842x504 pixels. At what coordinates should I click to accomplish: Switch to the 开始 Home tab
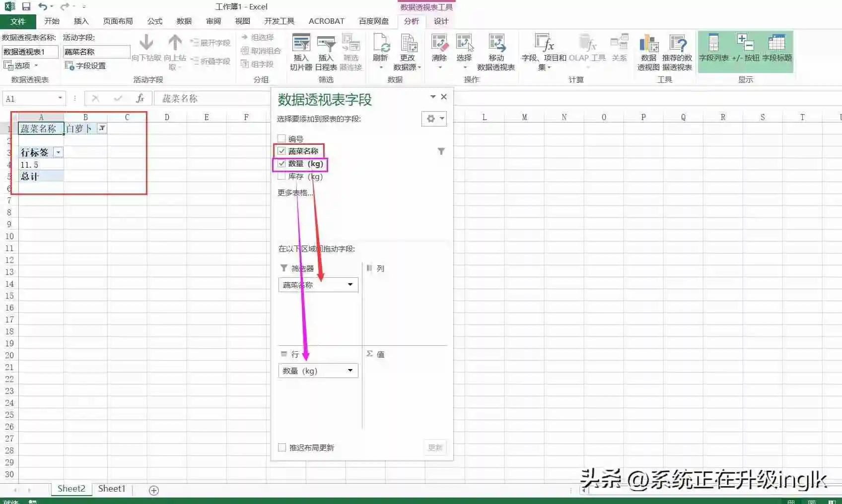point(52,21)
